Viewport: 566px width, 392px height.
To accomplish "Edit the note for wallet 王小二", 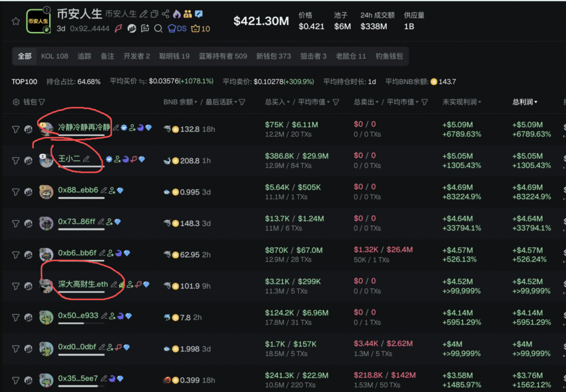I will (86, 159).
